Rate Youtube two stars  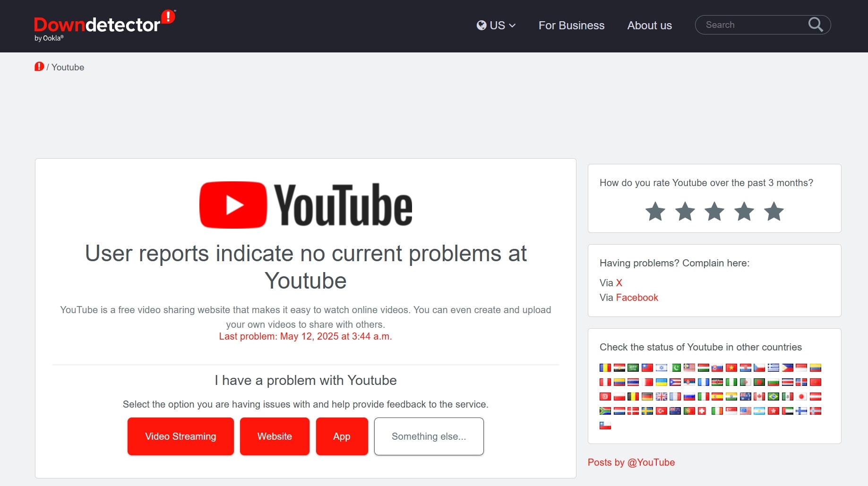(685, 211)
